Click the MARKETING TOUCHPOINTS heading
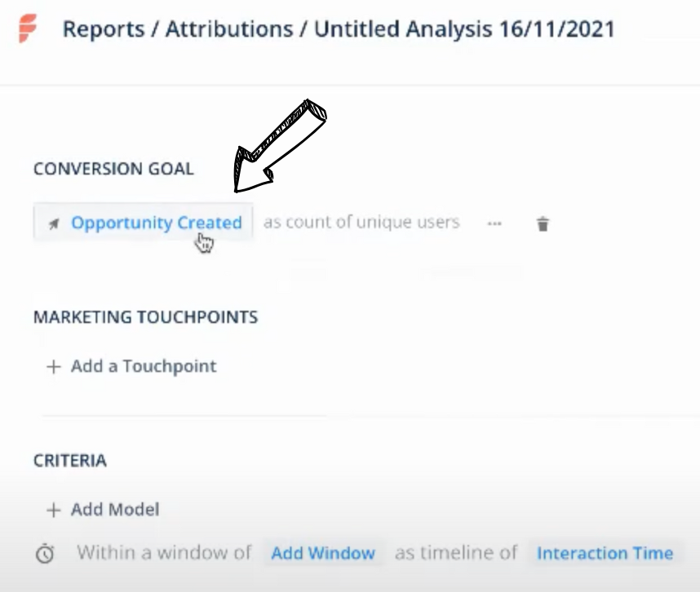The height and width of the screenshot is (592, 700). coord(146,316)
